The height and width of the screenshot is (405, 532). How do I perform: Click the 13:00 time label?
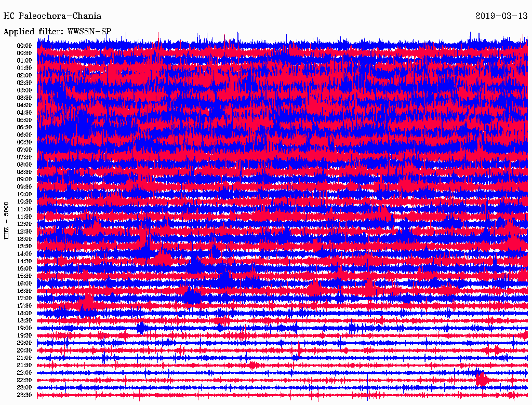pos(24,239)
